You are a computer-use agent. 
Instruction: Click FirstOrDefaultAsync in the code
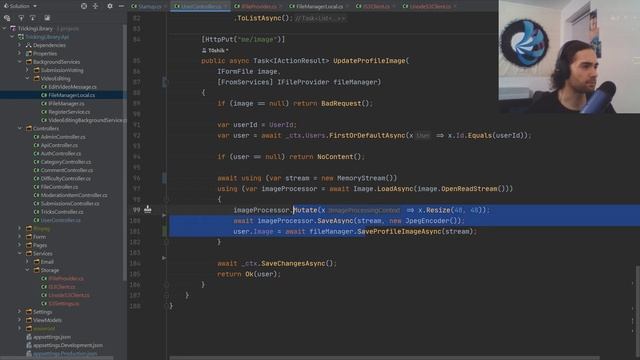click(x=367, y=136)
